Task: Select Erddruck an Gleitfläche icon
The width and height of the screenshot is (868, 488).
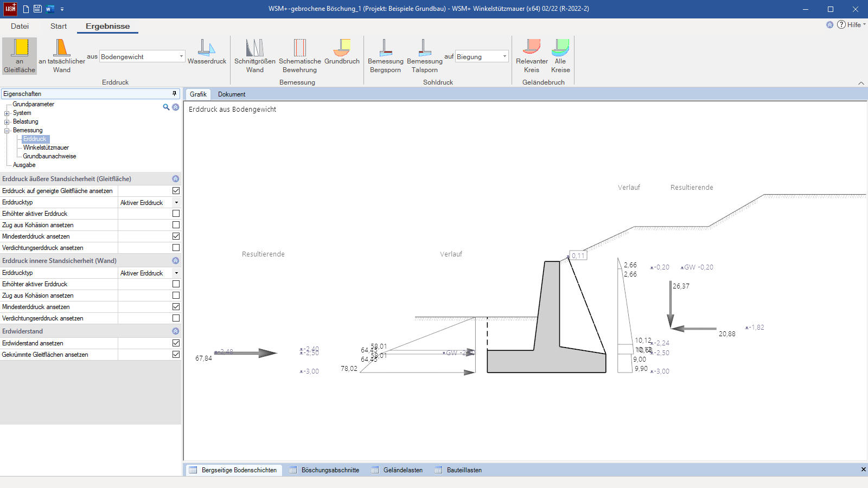Action: 20,56
